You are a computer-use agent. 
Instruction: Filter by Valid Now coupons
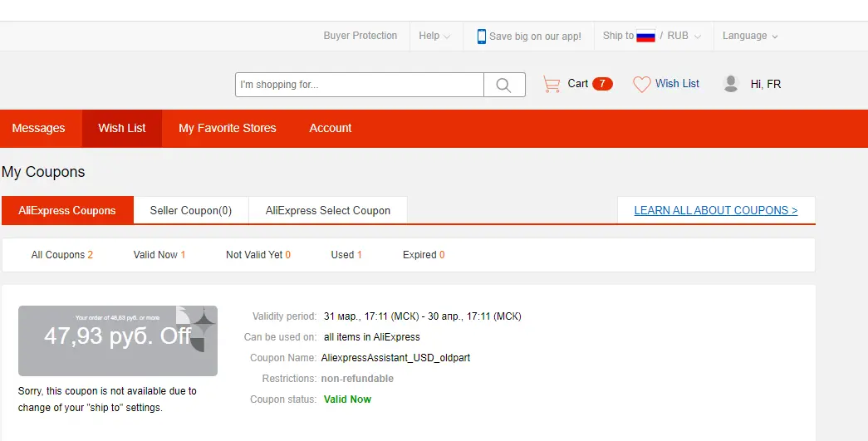pos(159,255)
